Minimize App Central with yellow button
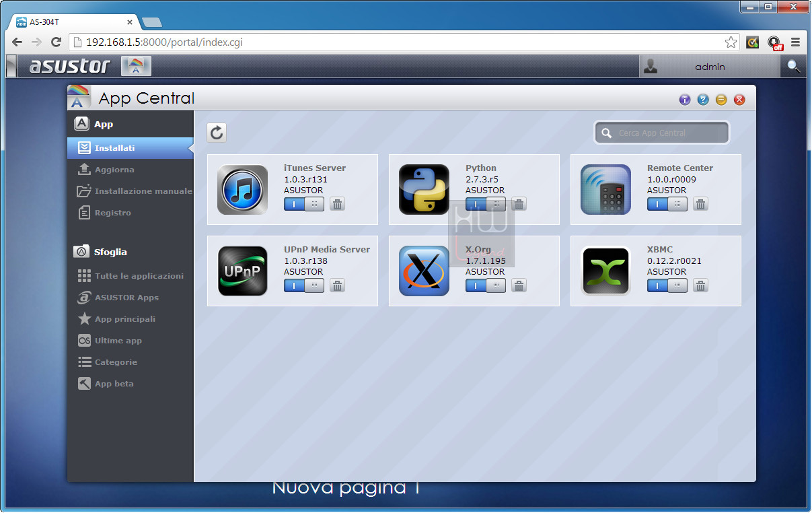812x513 pixels. click(721, 100)
